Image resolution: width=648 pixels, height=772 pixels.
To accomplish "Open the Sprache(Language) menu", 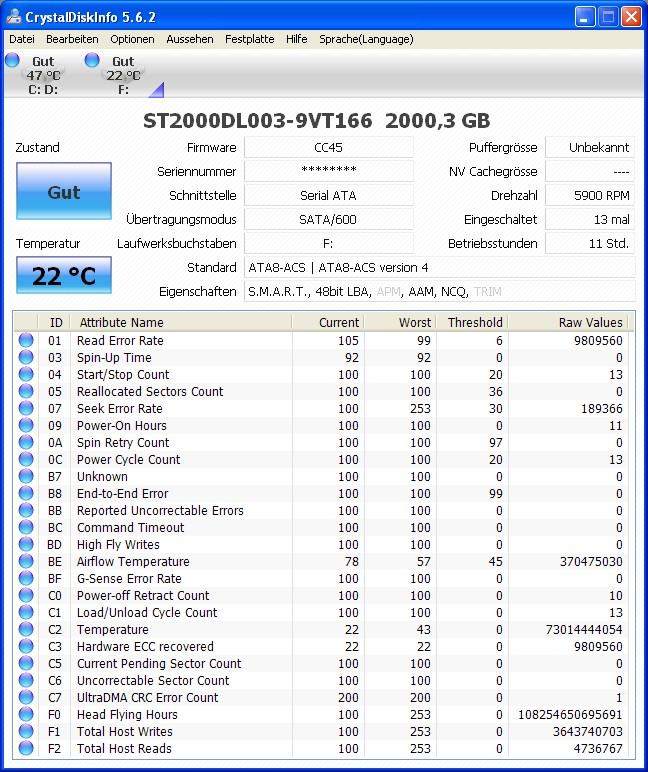I will (366, 39).
